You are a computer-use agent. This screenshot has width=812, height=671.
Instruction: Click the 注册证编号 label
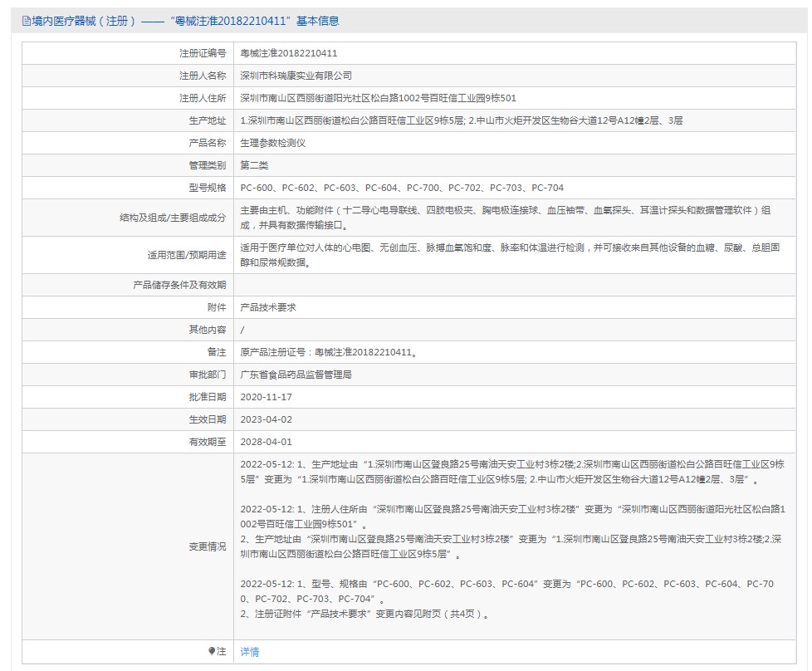[203, 53]
